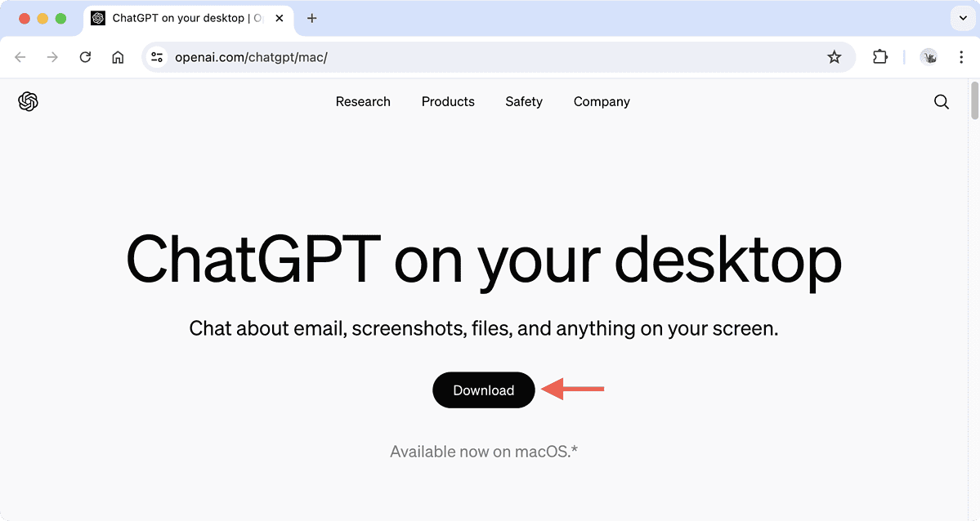Click the OpenAI logo
Viewport: 980px width, 521px height.
(28, 101)
